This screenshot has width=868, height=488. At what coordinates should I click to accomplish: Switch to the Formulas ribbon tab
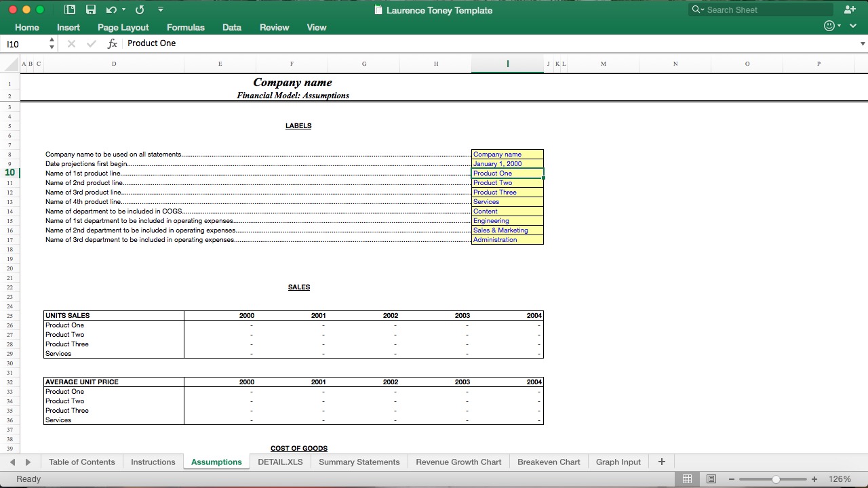(185, 27)
